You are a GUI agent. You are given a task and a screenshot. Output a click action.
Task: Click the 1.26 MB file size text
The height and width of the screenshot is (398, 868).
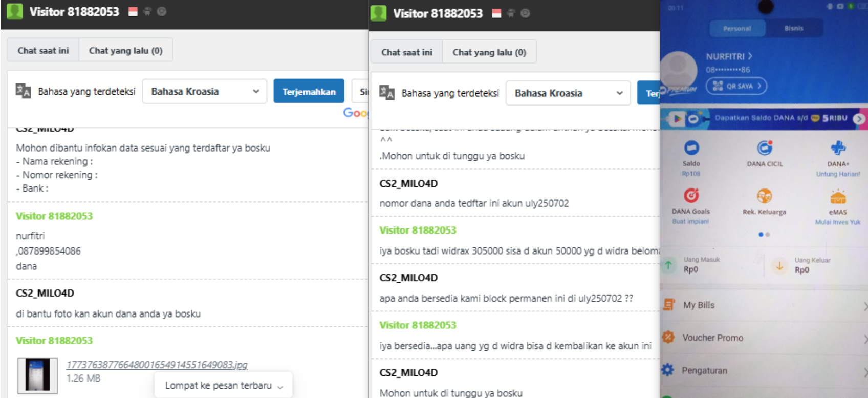(x=83, y=378)
